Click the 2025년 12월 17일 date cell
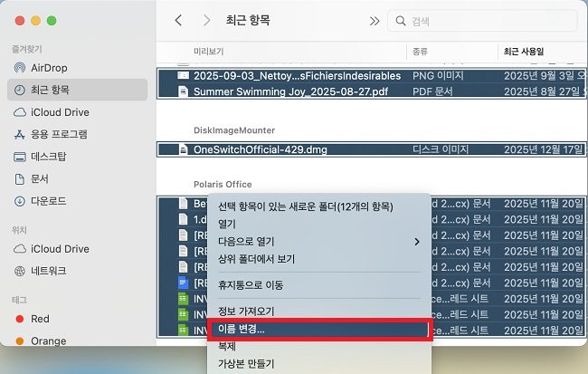 (544, 149)
